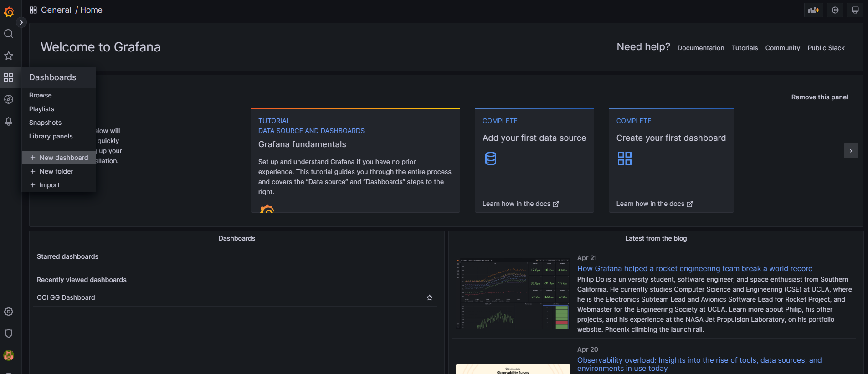Click the Add your first data source card
Screen dimensions: 868x374
click(534, 160)
